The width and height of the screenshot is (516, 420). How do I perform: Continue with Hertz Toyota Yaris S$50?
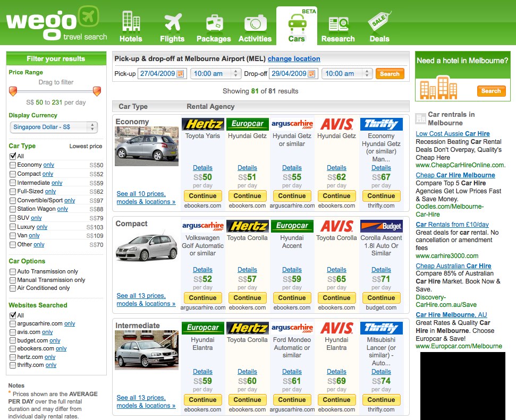pyautogui.click(x=202, y=196)
